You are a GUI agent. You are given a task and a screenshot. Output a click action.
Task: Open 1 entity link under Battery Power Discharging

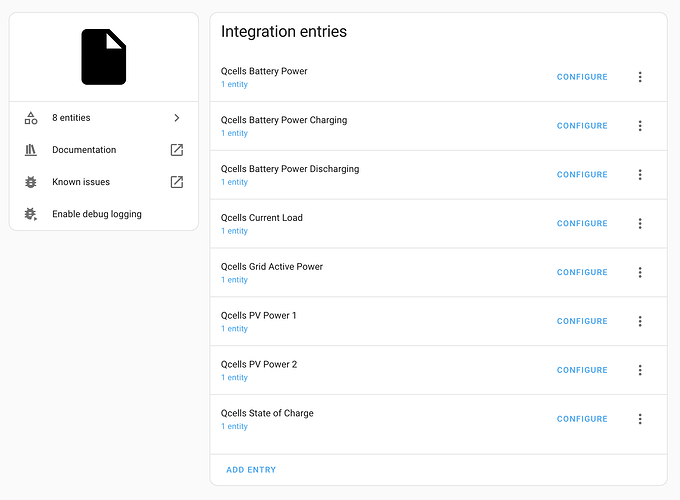[234, 182]
